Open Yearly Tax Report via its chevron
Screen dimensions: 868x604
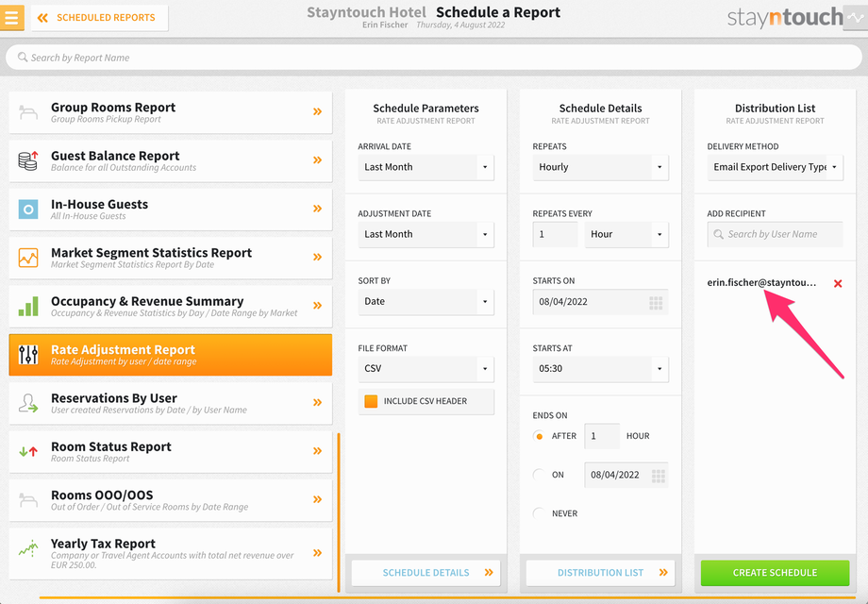pyautogui.click(x=317, y=552)
